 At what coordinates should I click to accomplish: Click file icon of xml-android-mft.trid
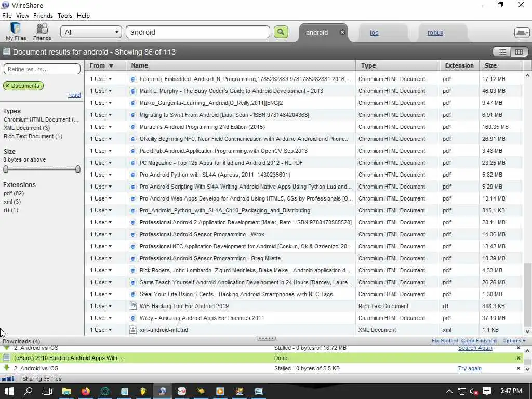(x=133, y=330)
